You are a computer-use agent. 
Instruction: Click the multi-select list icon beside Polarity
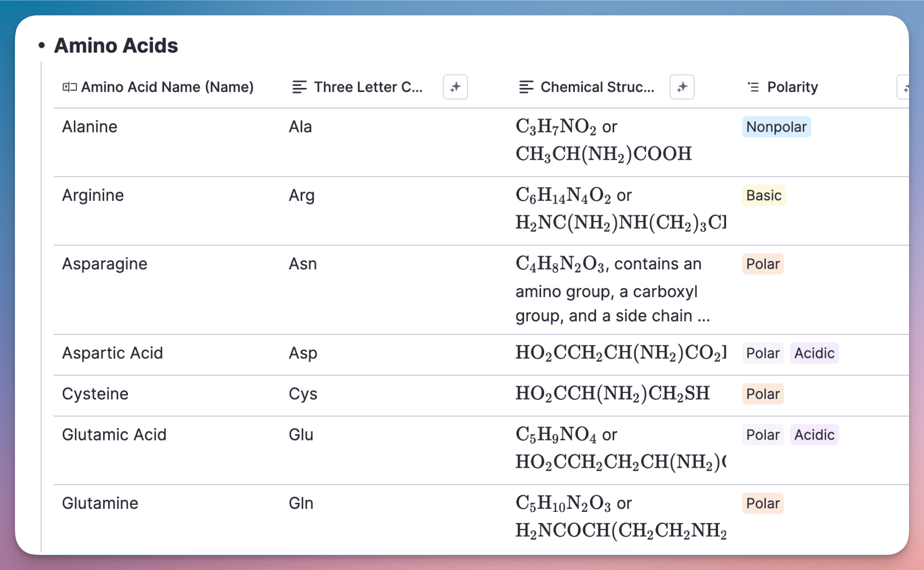click(753, 87)
